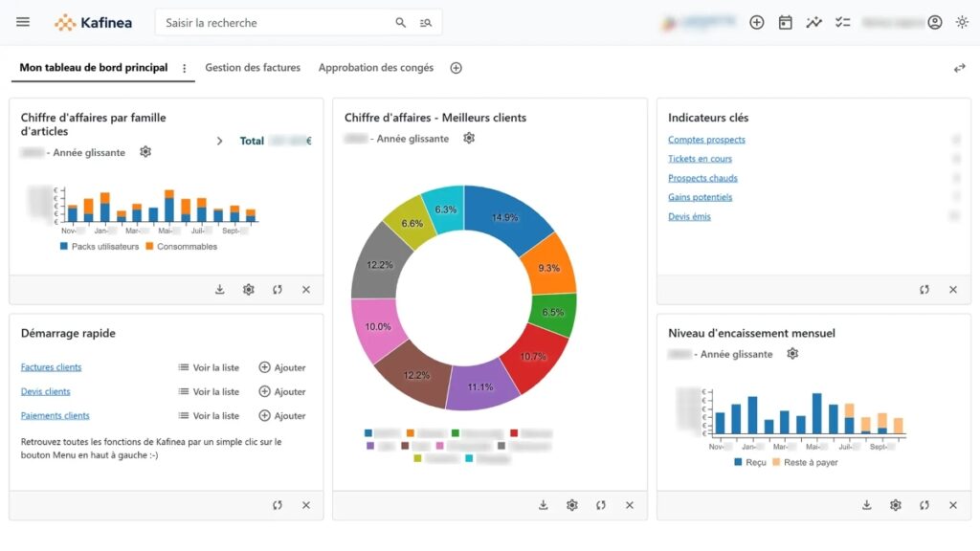
Task: Open the calendar icon in the top bar
Action: [785, 21]
